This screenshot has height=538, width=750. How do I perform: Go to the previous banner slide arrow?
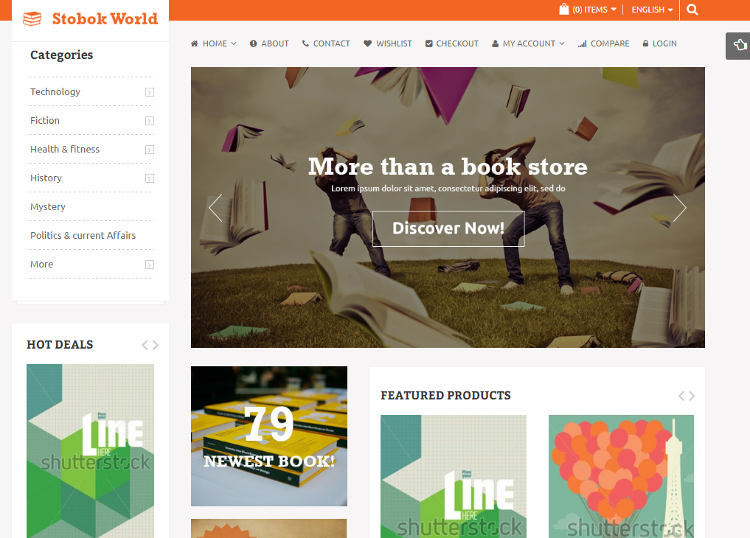coord(216,208)
